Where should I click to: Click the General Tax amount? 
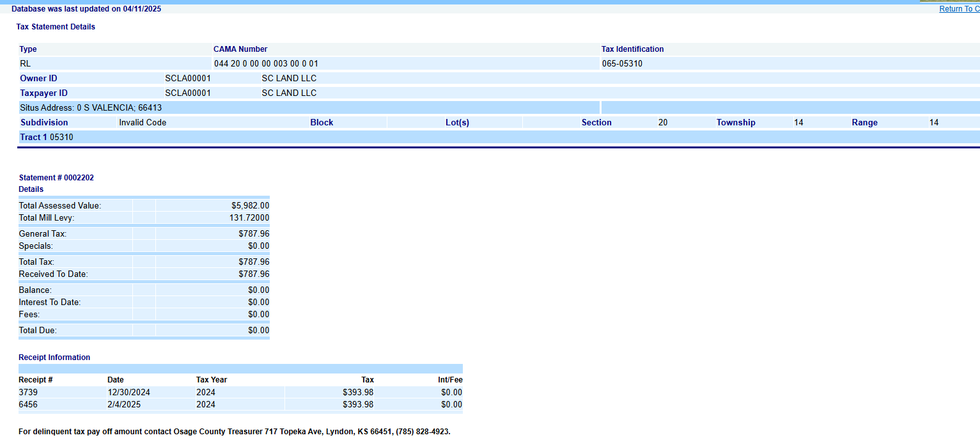254,234
